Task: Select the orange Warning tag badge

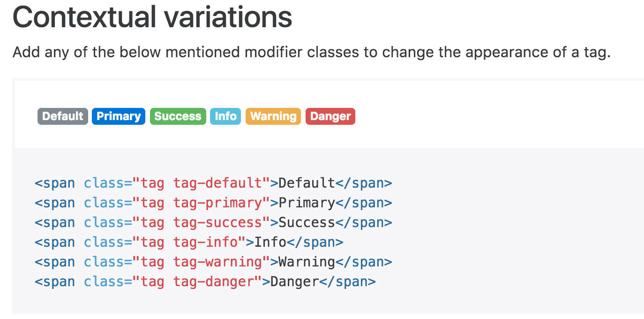Action: point(273,116)
